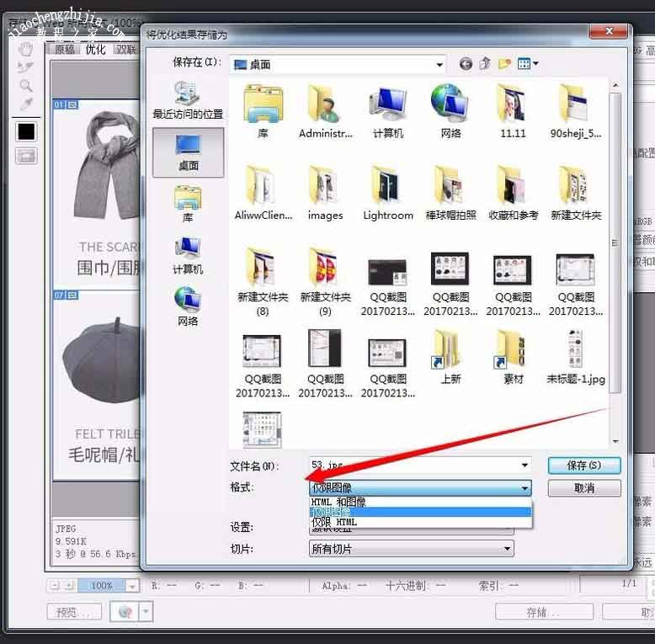Go back using the dialog's back arrow
Screen dimensions: 655x644
[466, 64]
